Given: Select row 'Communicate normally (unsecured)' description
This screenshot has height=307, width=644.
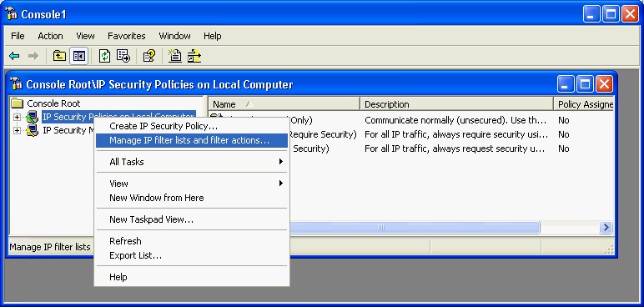Looking at the screenshot, I should tap(455, 120).
